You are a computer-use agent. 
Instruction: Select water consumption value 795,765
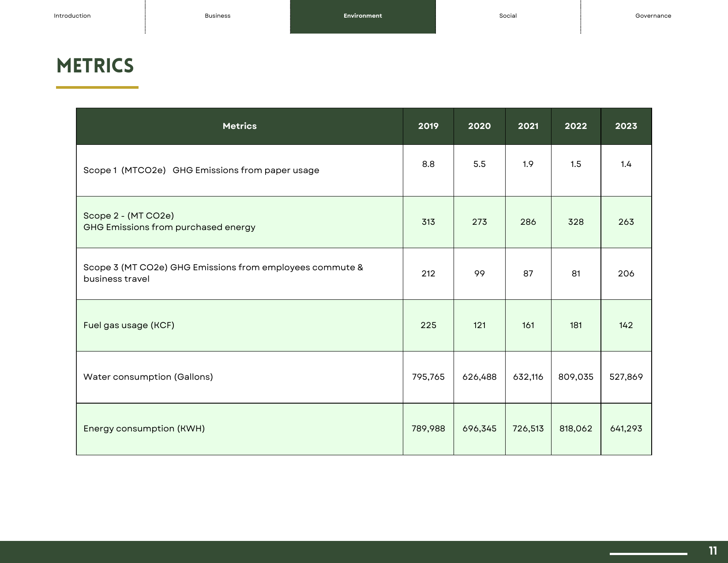tap(428, 377)
